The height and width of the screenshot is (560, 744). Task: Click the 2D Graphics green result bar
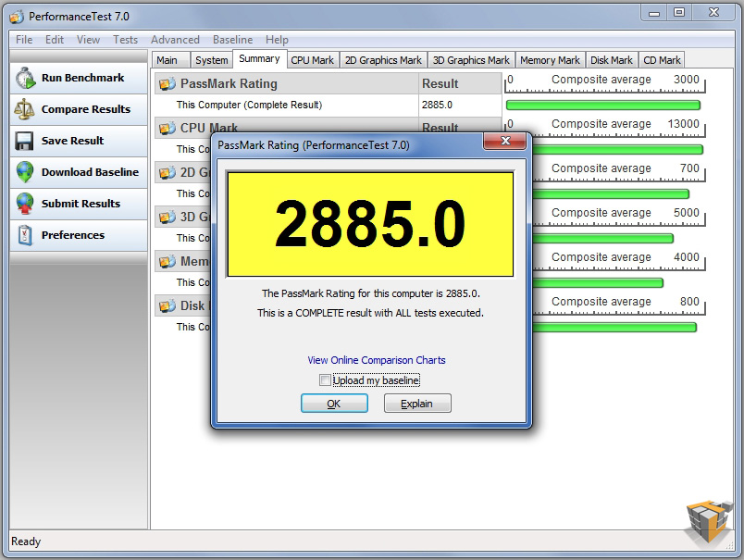pyautogui.click(x=610, y=194)
